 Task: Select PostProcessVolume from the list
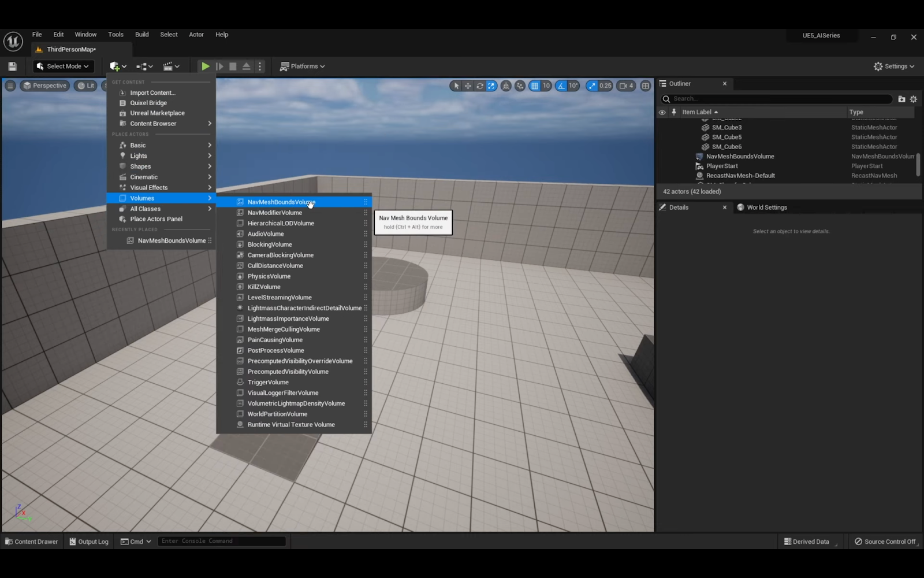click(x=294, y=350)
